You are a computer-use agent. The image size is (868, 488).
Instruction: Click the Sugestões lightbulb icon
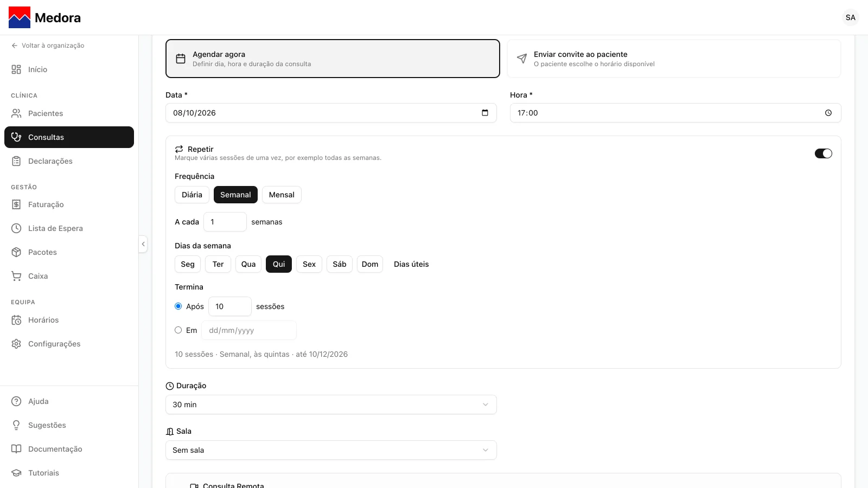click(x=16, y=425)
